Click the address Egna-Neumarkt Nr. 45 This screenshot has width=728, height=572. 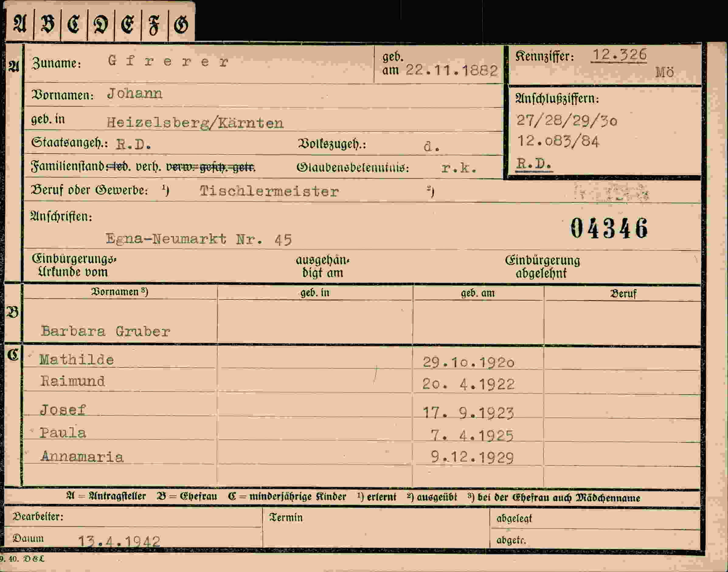(x=199, y=239)
